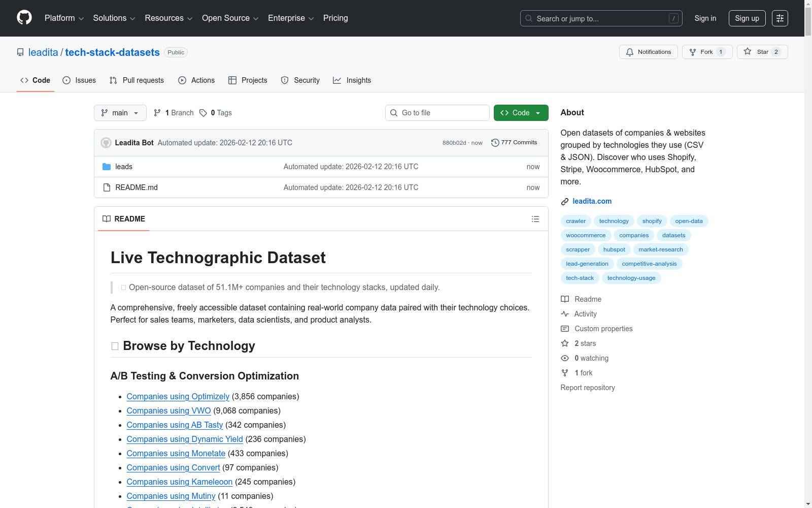The image size is (812, 508).
Task: Open Companies using Optimizely link
Action: point(178,396)
